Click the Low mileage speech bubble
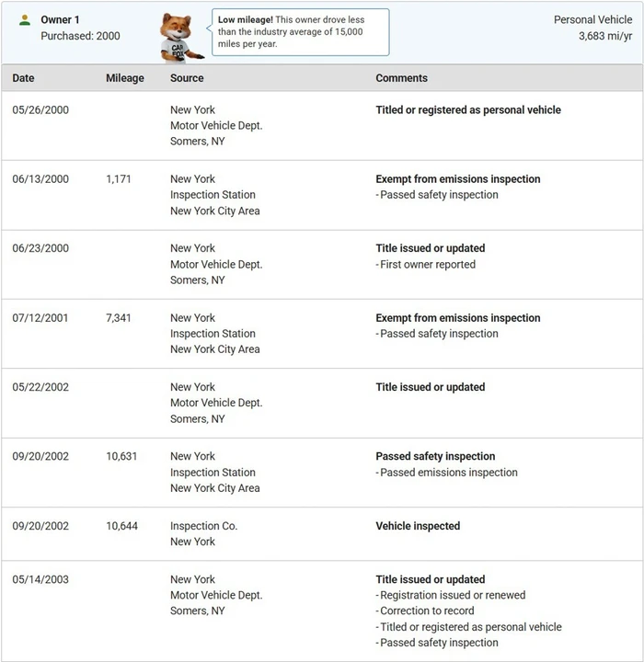 (300, 32)
